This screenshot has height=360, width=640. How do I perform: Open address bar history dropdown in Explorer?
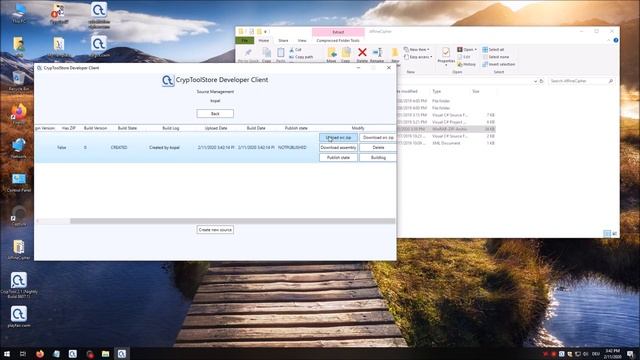click(535, 81)
